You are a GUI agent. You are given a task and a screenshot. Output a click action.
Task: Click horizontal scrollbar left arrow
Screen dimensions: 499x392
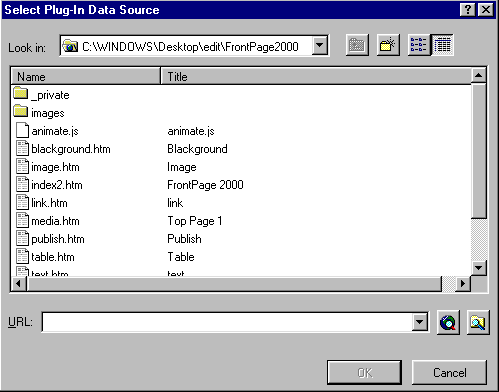click(x=19, y=284)
